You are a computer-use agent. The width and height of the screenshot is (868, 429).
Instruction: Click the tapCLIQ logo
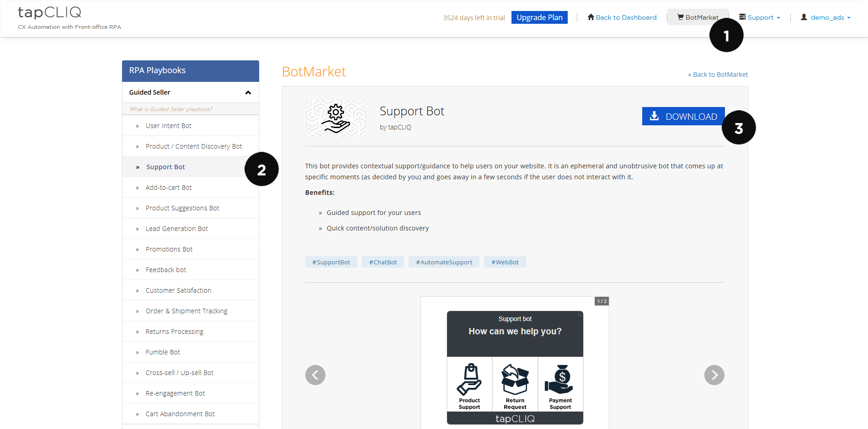point(49,12)
